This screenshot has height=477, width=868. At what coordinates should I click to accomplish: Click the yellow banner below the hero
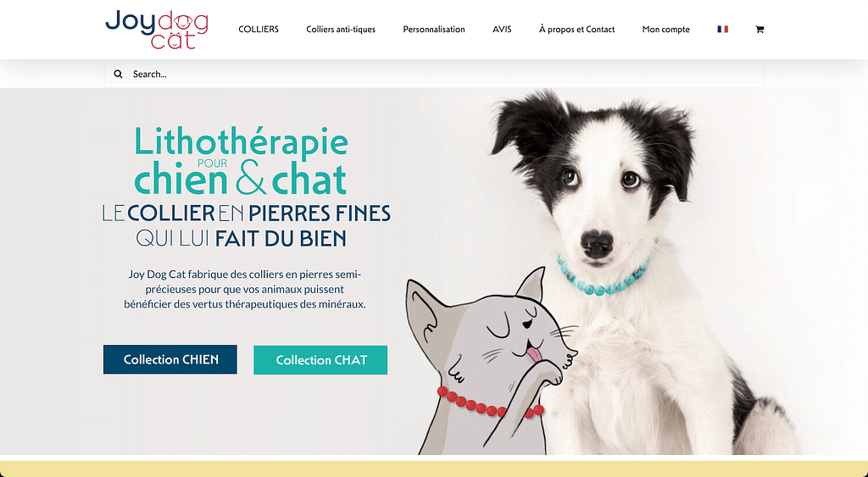pos(434,469)
